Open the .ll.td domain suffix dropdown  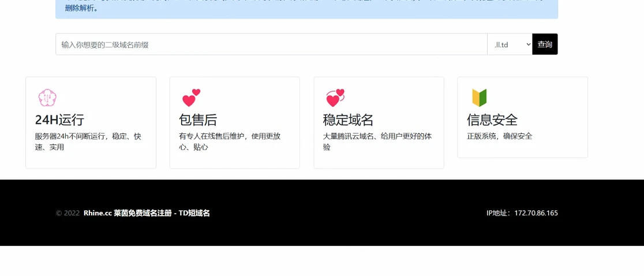click(510, 44)
